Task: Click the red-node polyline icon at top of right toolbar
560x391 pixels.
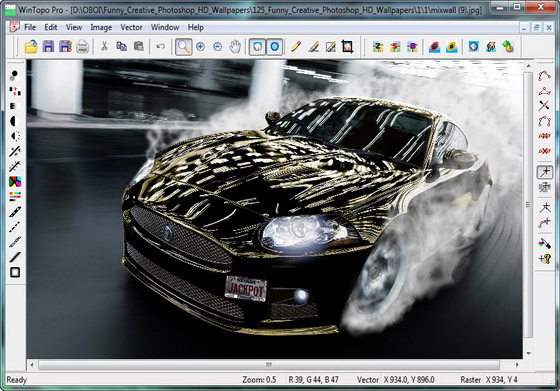Action: 544,75
